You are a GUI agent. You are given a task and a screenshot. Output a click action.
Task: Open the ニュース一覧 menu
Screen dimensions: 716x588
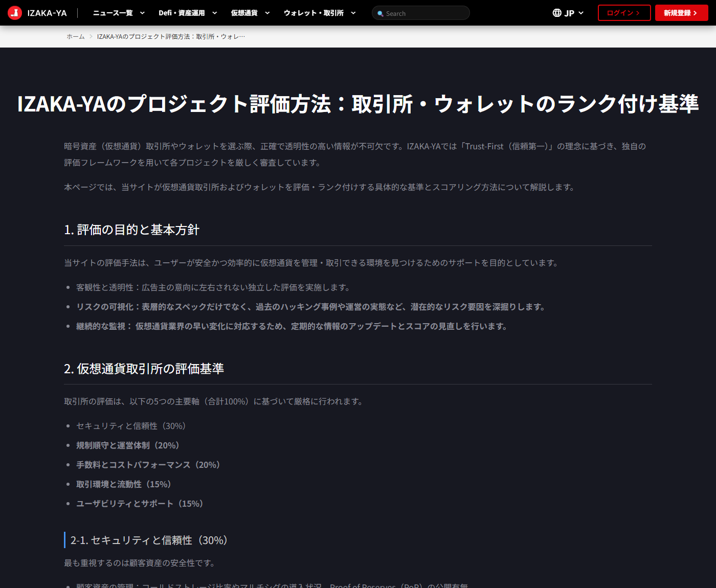click(x=113, y=13)
